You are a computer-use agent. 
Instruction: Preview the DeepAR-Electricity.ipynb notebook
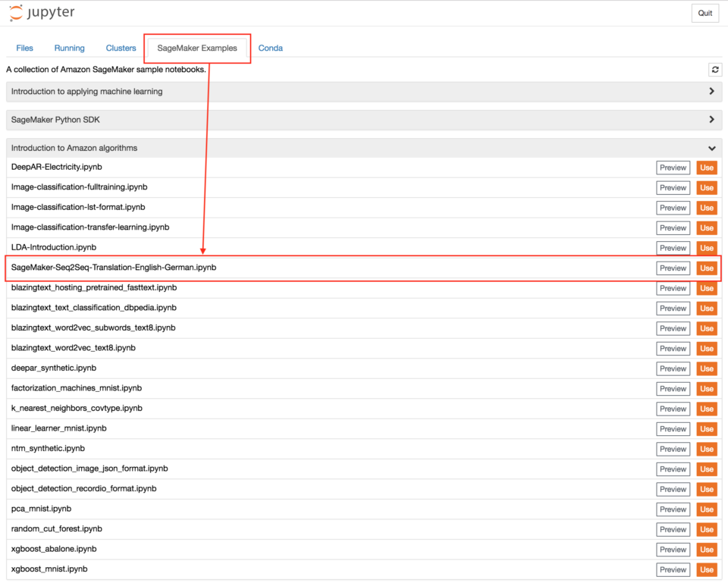pos(673,168)
